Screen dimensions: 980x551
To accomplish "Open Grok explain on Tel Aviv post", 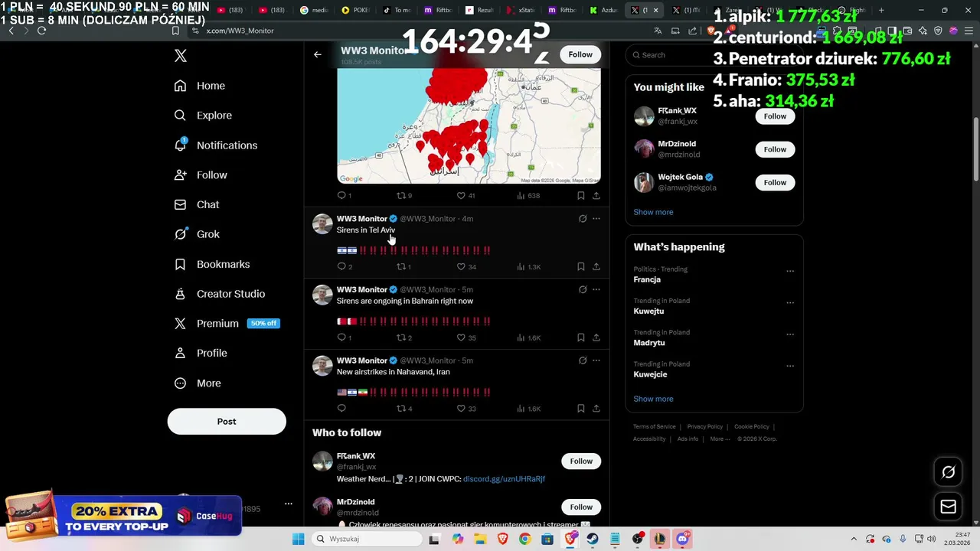I will coord(583,219).
